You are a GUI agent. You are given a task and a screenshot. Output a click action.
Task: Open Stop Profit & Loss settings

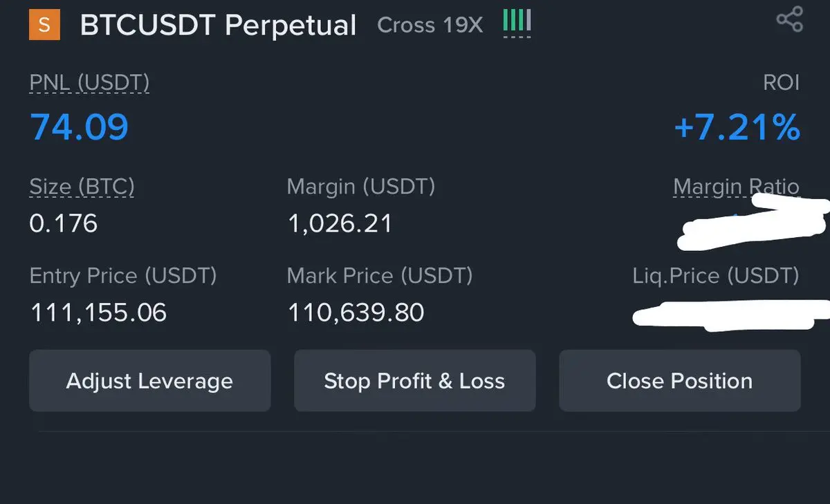[x=414, y=380]
